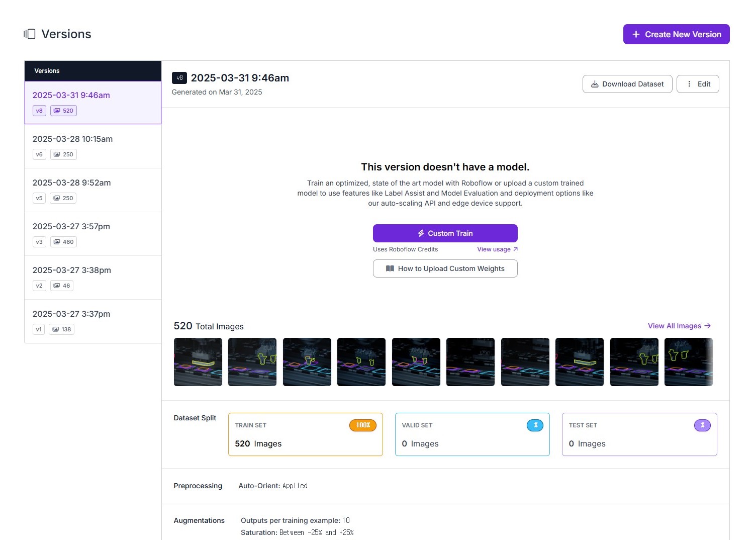The height and width of the screenshot is (540, 756).
Task: Click the 138 image count badge for v1
Action: pos(61,329)
